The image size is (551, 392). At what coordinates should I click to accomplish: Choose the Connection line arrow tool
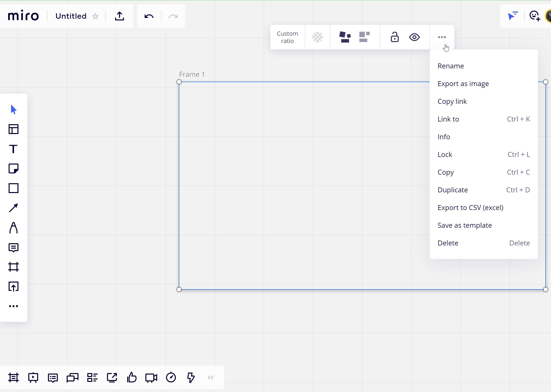point(14,208)
